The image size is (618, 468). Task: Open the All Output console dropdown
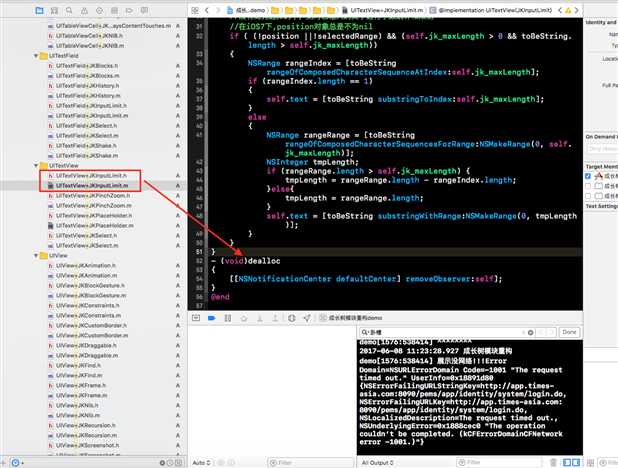tap(377, 462)
